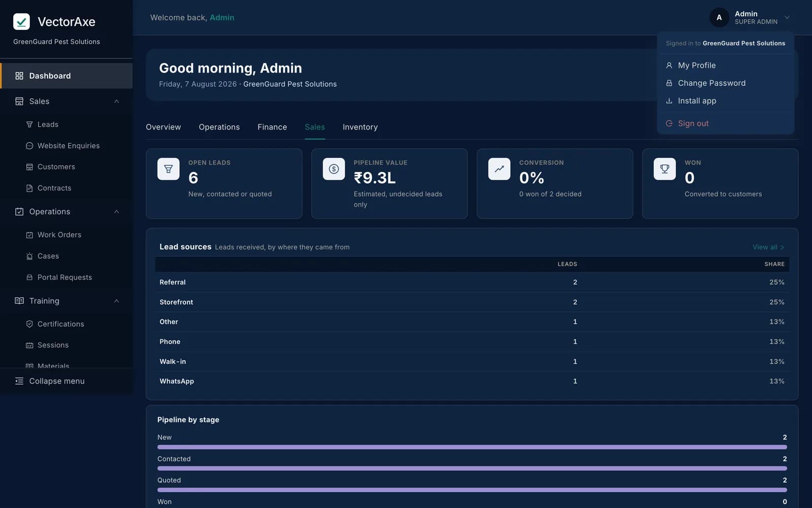
Task: Click the Operations calendar-check icon
Action: 19,211
